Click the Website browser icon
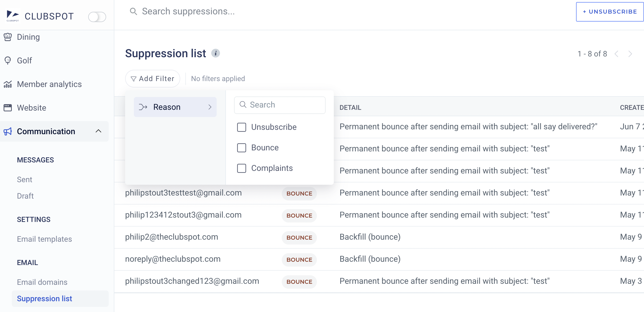Screen dimensions: 644x312 (8, 108)
